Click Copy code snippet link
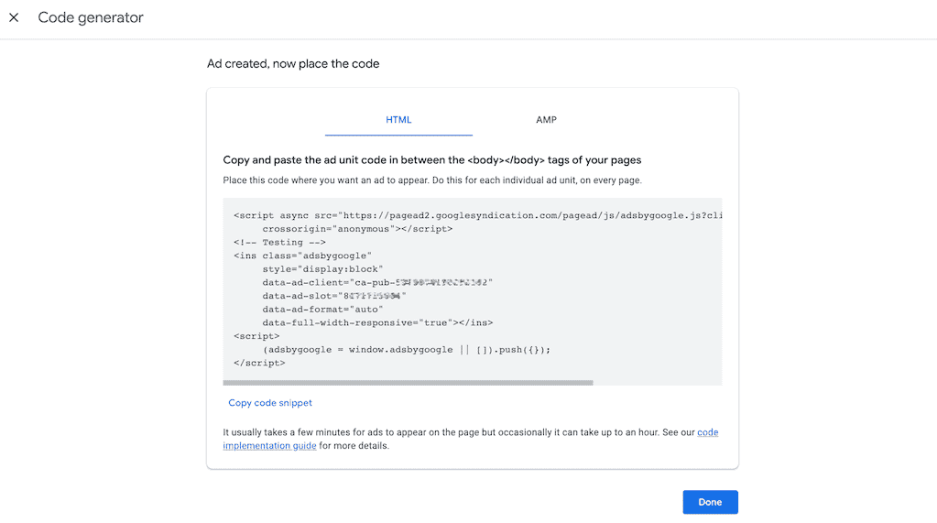The height and width of the screenshot is (523, 937). (x=270, y=403)
